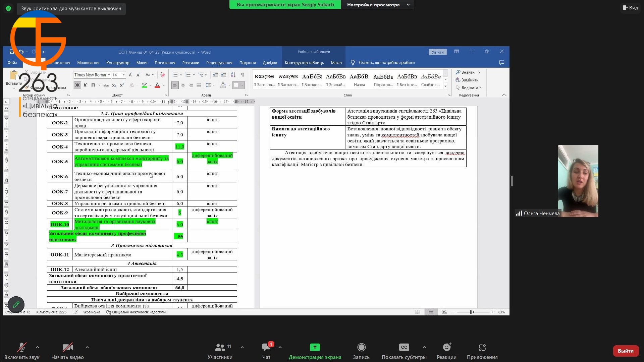This screenshot has height=362, width=644.
Task: Increase the paragraph indent
Action: click(x=223, y=75)
